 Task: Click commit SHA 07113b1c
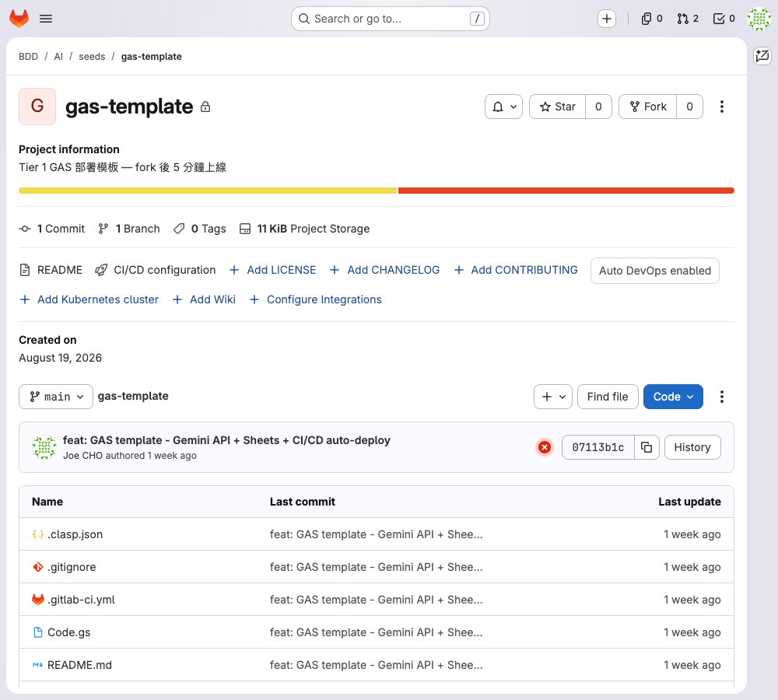[x=598, y=447]
